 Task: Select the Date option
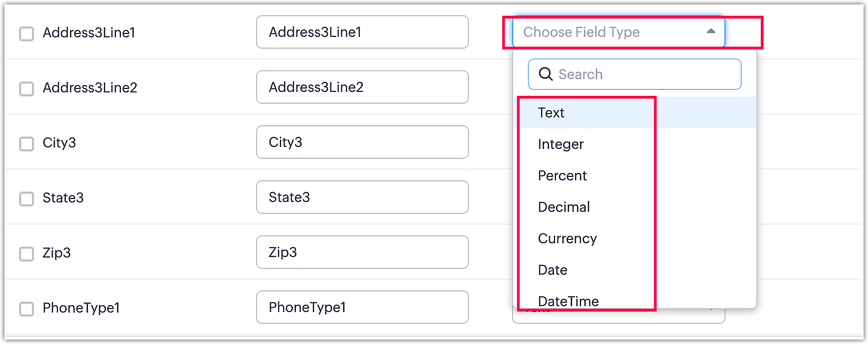(x=552, y=270)
